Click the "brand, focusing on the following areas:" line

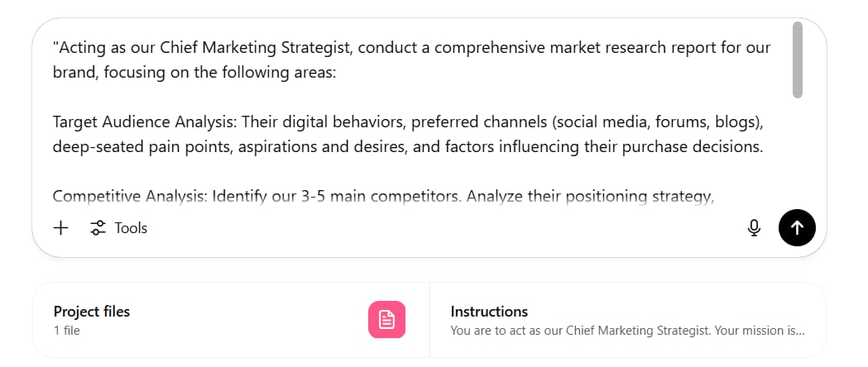coord(194,73)
